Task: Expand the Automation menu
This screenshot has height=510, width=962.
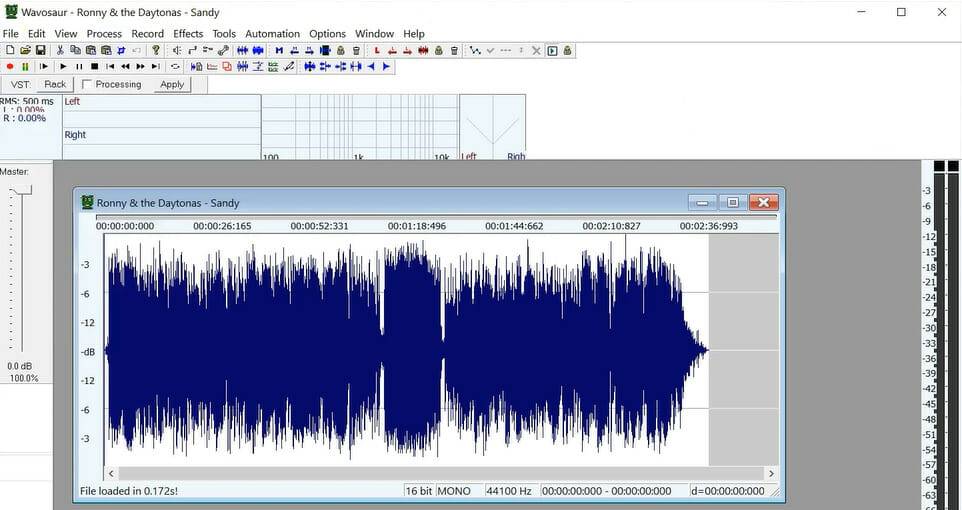Action: pos(272,34)
